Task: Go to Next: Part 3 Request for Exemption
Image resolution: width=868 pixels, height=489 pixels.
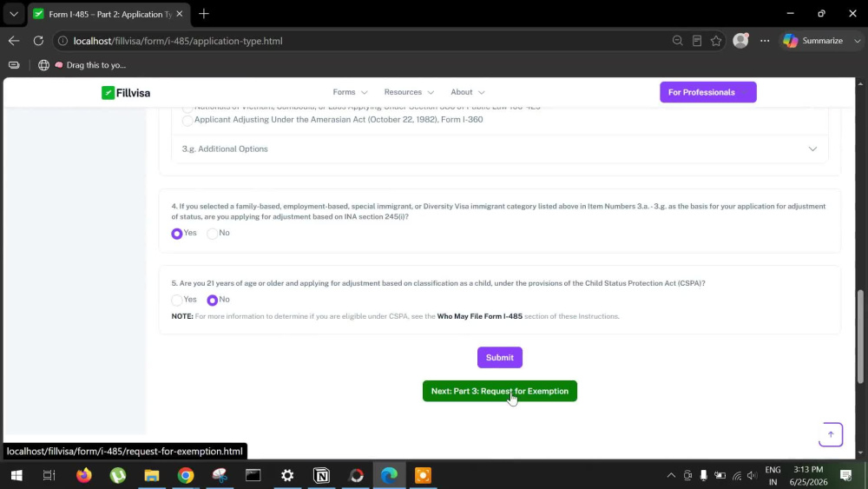Action: click(x=500, y=391)
